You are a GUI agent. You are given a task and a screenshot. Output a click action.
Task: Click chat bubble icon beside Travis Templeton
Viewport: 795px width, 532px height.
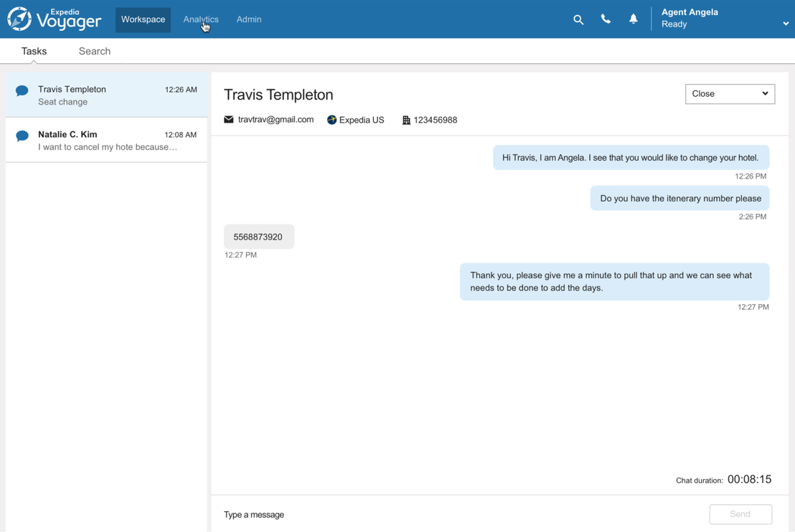click(22, 91)
